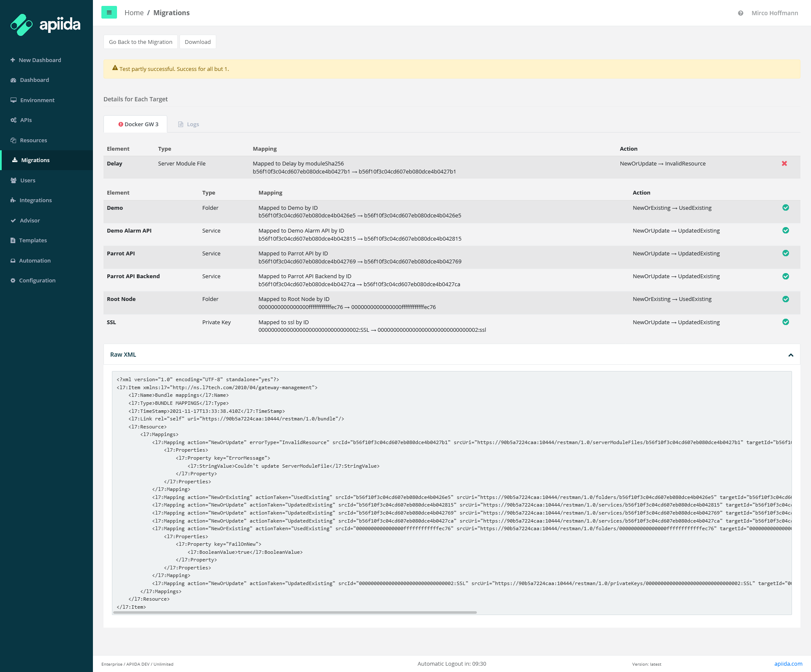Click the help question mark icon
The height and width of the screenshot is (672, 811).
[740, 13]
